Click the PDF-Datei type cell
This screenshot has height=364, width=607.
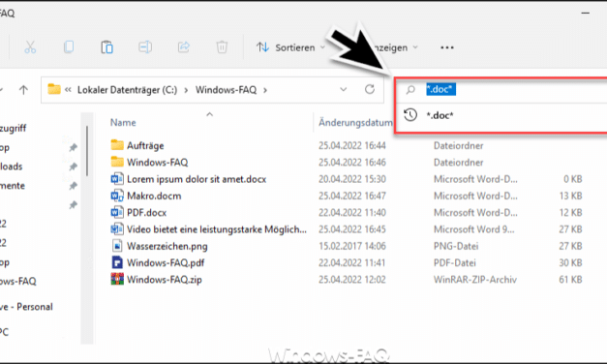pos(455,263)
